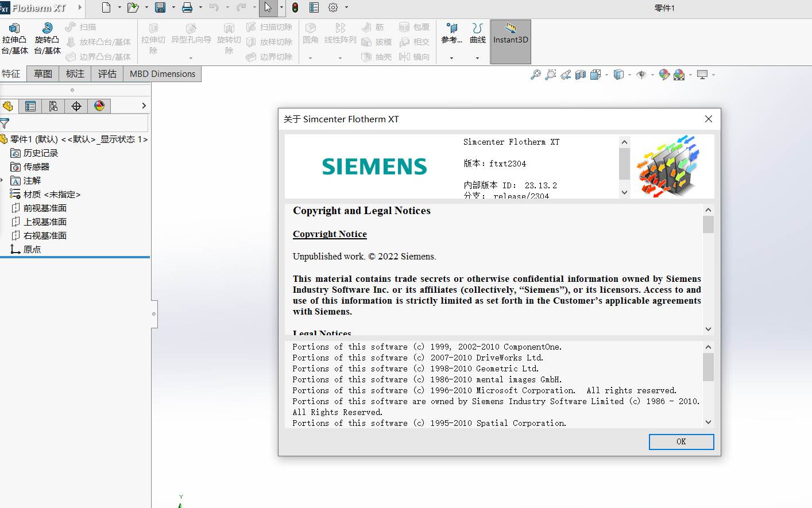812x508 pixels.
Task: Choose Revolved Boss/Base (旋转凸台/基体)
Action: [x=47, y=38]
